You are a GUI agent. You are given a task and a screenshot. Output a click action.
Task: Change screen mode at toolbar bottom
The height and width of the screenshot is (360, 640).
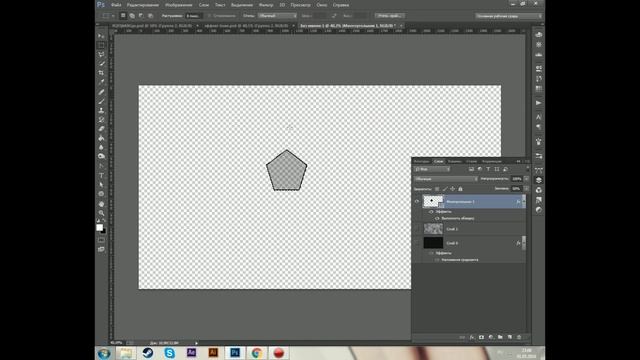pyautogui.click(x=101, y=249)
